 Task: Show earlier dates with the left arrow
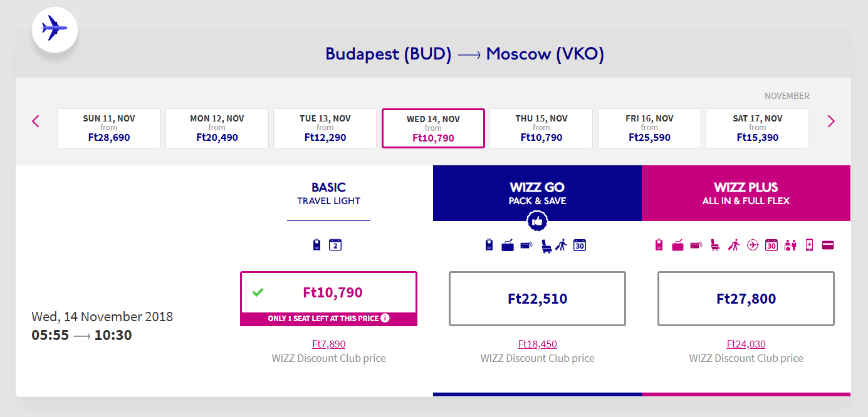[36, 121]
